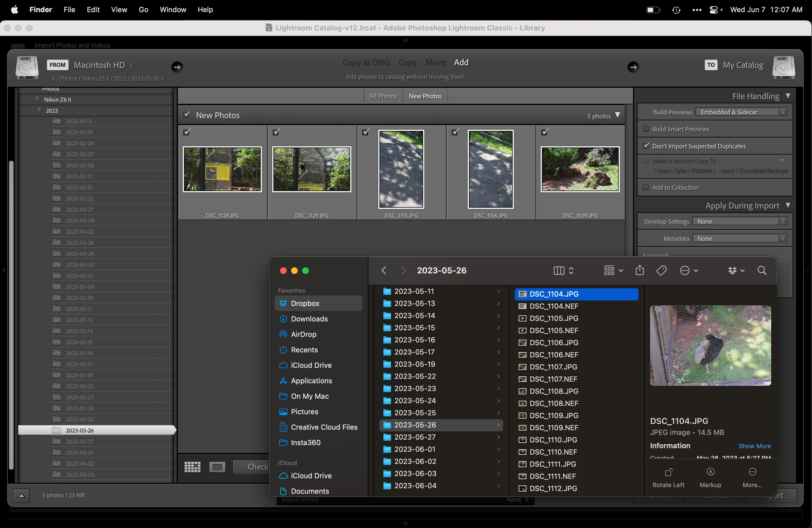The height and width of the screenshot is (528, 812).
Task: Open the Dropbox toolbar menu icon
Action: [x=735, y=270]
